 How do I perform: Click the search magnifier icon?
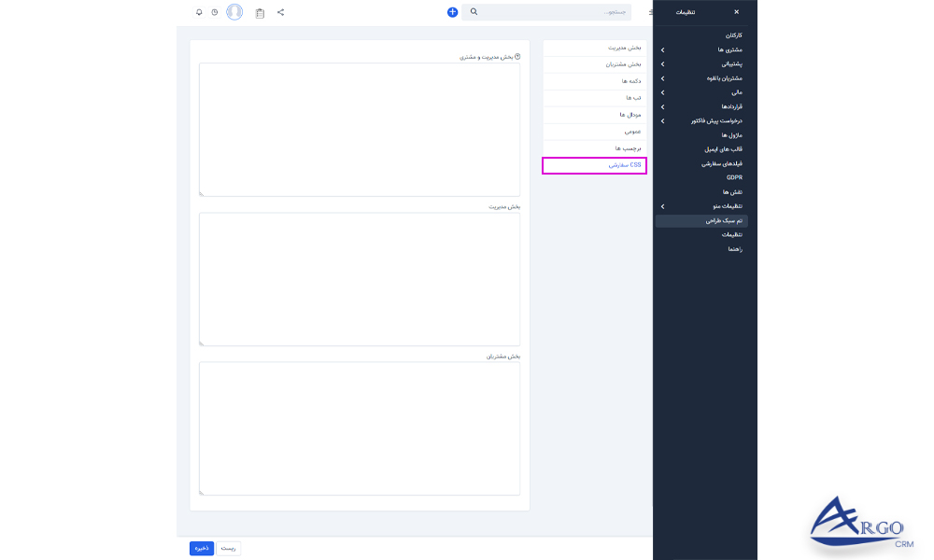coord(473,12)
